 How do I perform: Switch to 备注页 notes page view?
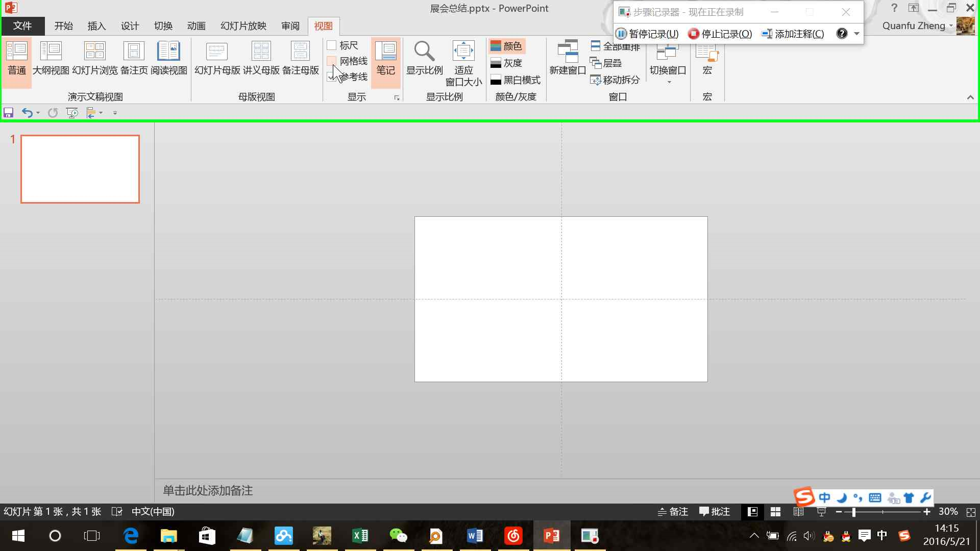pyautogui.click(x=134, y=59)
